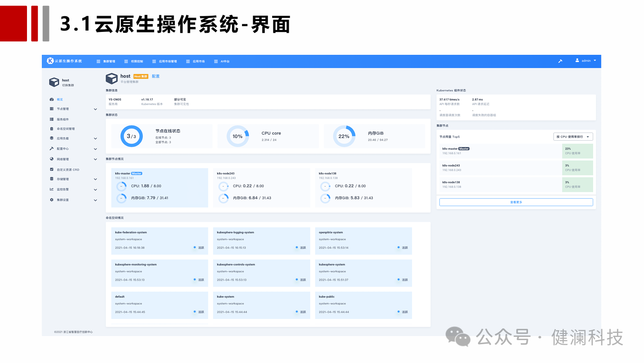Open the admin account dropdown
Viewport: 644px width, 363px height.
(x=585, y=61)
